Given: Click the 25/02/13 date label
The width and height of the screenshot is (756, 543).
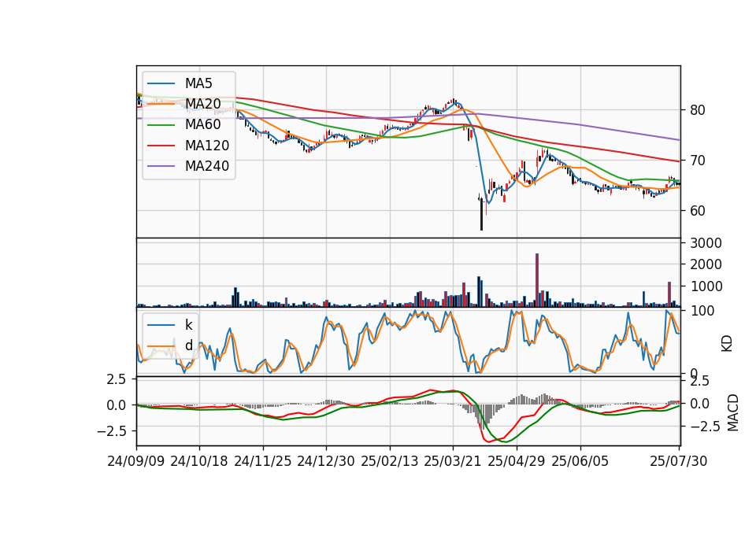Looking at the screenshot, I should [x=390, y=461].
